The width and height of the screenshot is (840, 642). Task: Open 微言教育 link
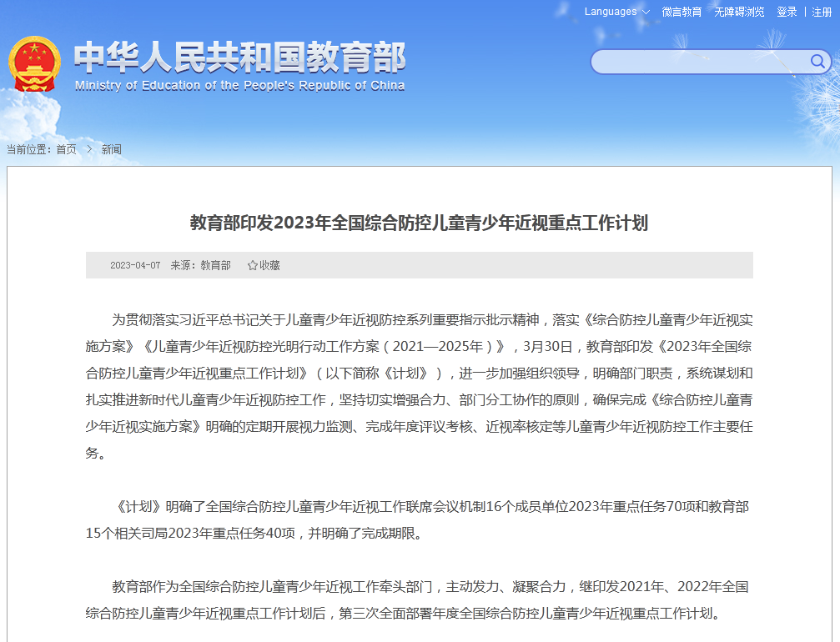[682, 12]
